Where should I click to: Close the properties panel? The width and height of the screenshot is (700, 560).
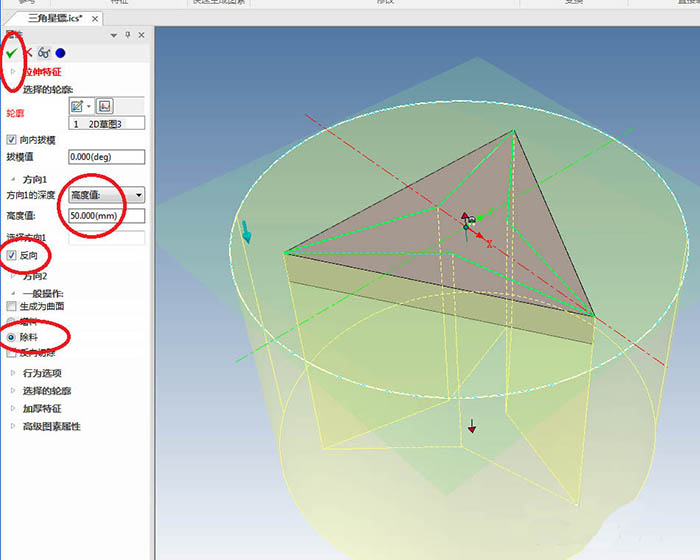pos(142,35)
